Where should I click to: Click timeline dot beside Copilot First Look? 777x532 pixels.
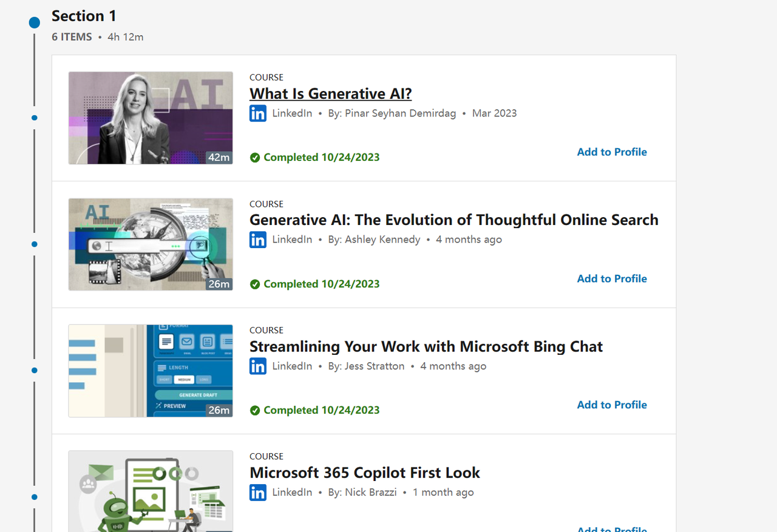click(x=35, y=497)
